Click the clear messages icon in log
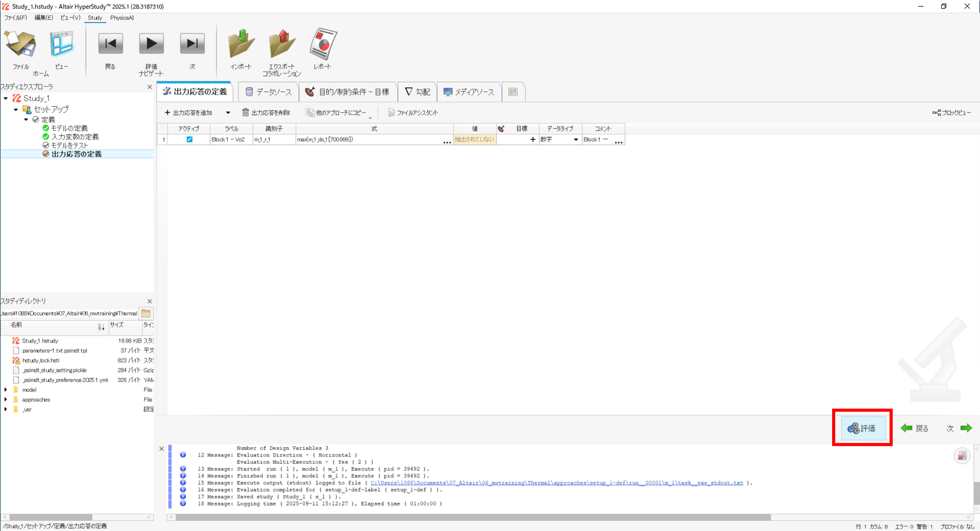 tap(962, 456)
